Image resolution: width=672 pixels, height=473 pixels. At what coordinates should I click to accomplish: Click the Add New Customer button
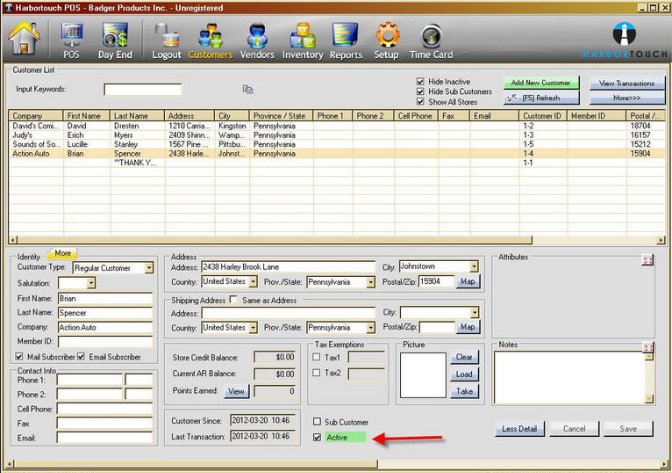pyautogui.click(x=541, y=83)
